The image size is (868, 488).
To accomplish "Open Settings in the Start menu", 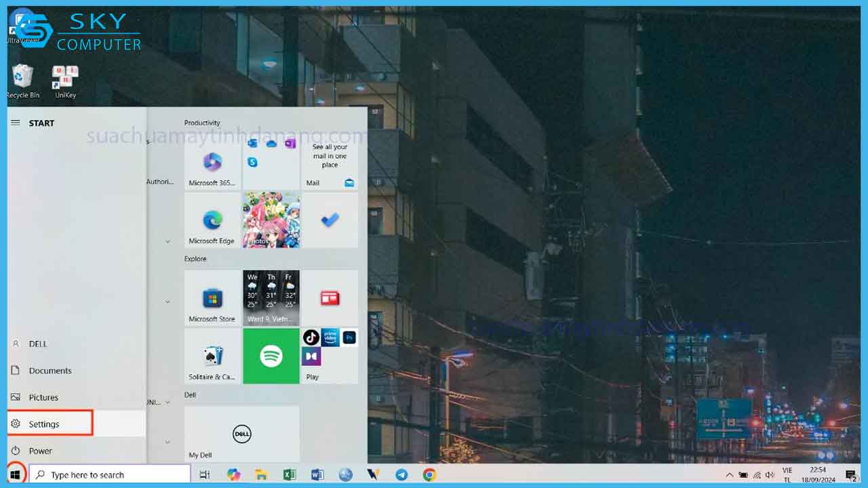I will click(x=45, y=424).
